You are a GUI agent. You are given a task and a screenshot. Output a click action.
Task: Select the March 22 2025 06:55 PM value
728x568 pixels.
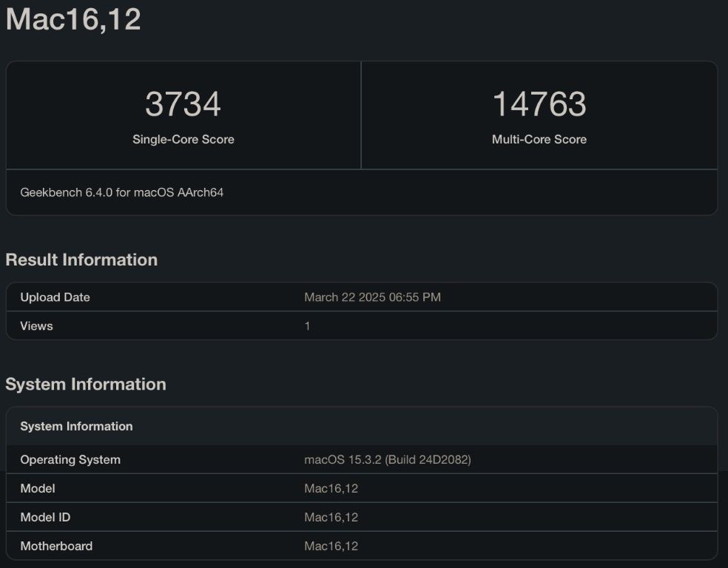coord(372,297)
